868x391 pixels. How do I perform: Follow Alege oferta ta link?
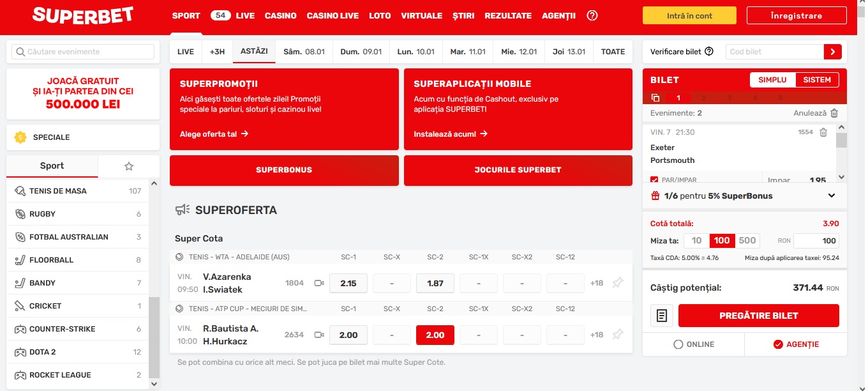(214, 134)
